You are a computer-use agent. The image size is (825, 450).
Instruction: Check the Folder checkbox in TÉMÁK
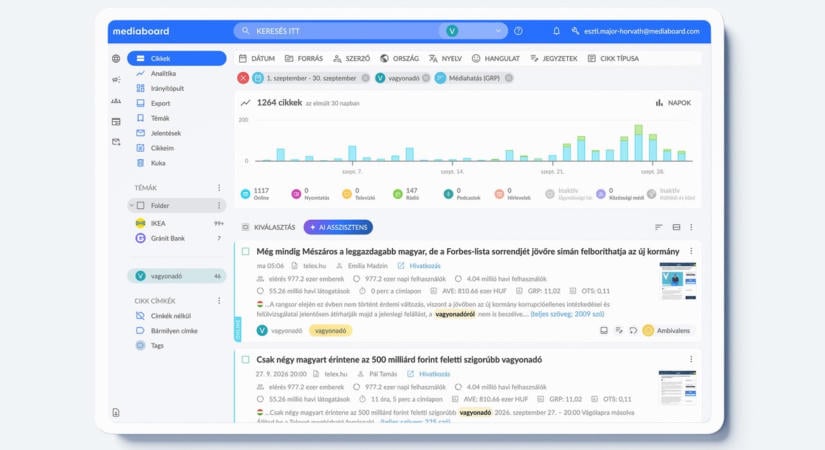point(140,205)
